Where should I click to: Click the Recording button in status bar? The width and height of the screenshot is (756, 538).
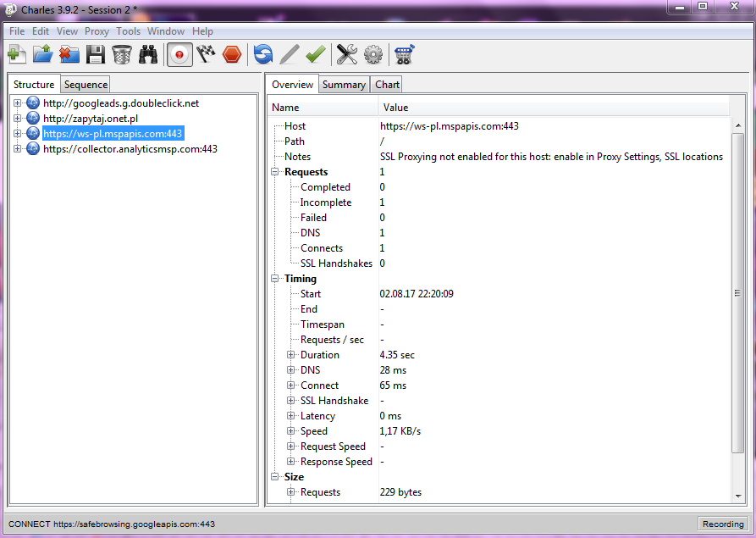722,524
